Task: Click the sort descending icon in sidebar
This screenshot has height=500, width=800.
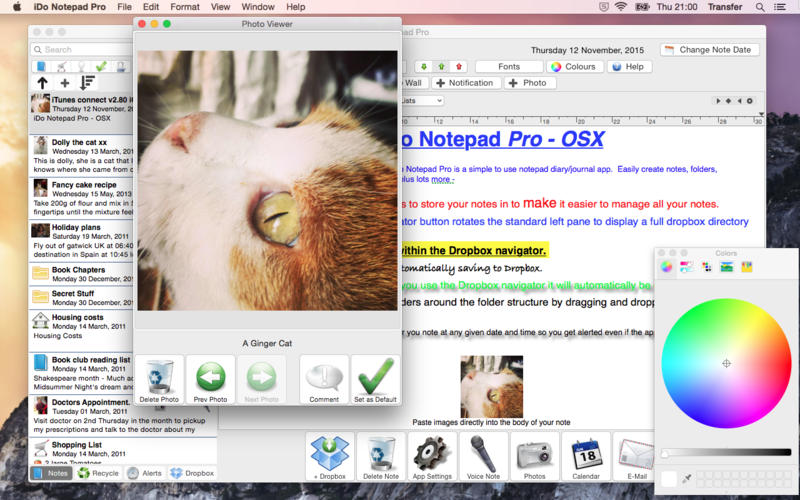Action: (87, 83)
